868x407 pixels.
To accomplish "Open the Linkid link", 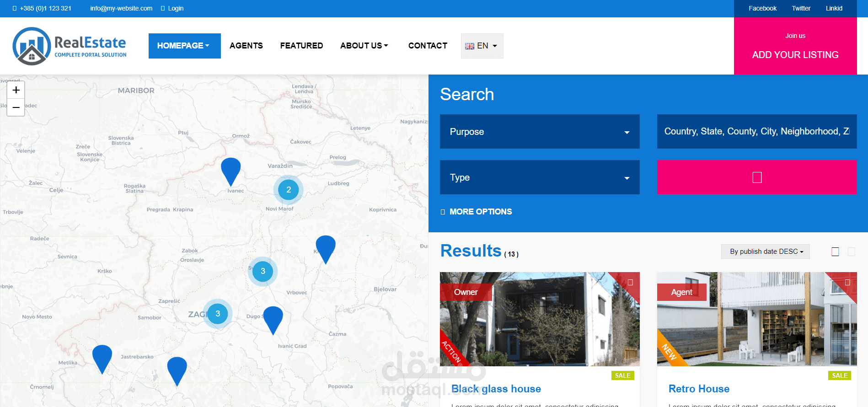I will click(x=834, y=8).
